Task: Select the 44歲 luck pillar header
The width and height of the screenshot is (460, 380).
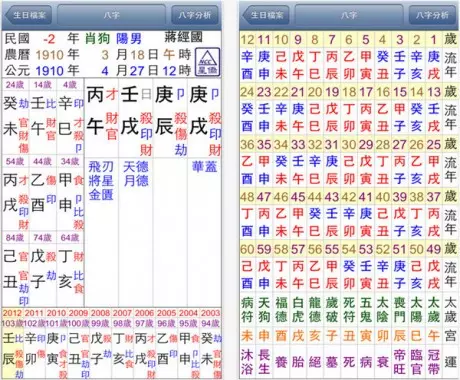Action: pyautogui.click(x=43, y=162)
